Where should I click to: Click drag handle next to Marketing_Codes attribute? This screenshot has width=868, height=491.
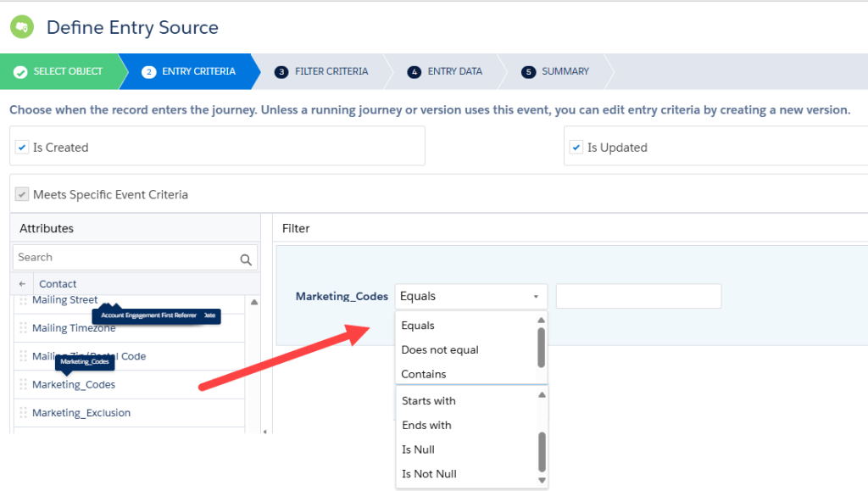[24, 385]
